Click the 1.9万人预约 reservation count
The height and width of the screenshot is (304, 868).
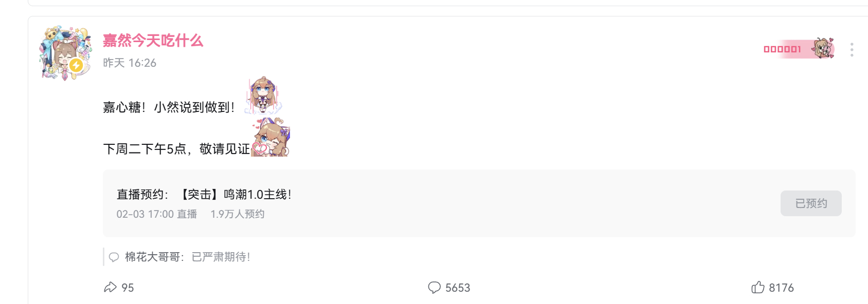pos(238,214)
